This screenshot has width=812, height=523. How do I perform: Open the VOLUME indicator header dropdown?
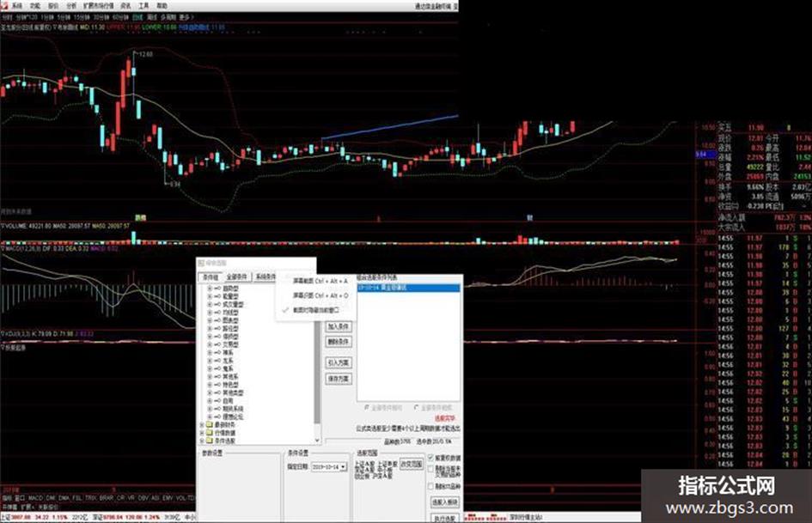coord(3,226)
